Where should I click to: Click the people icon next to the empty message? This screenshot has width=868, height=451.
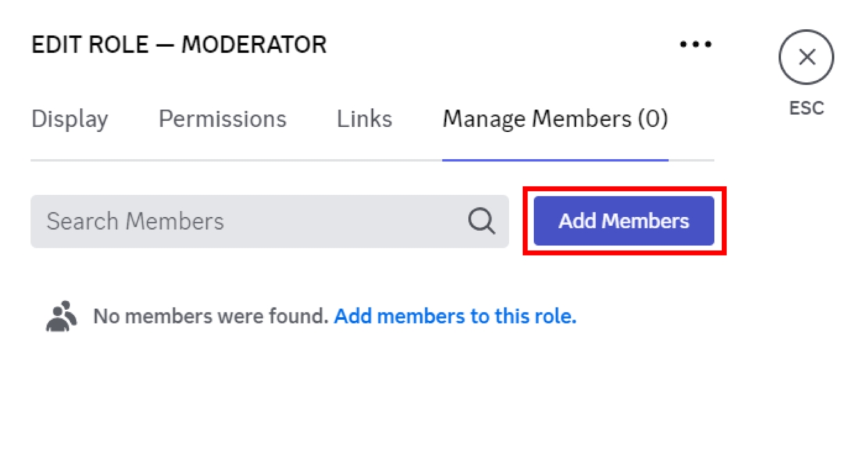pyautogui.click(x=62, y=314)
